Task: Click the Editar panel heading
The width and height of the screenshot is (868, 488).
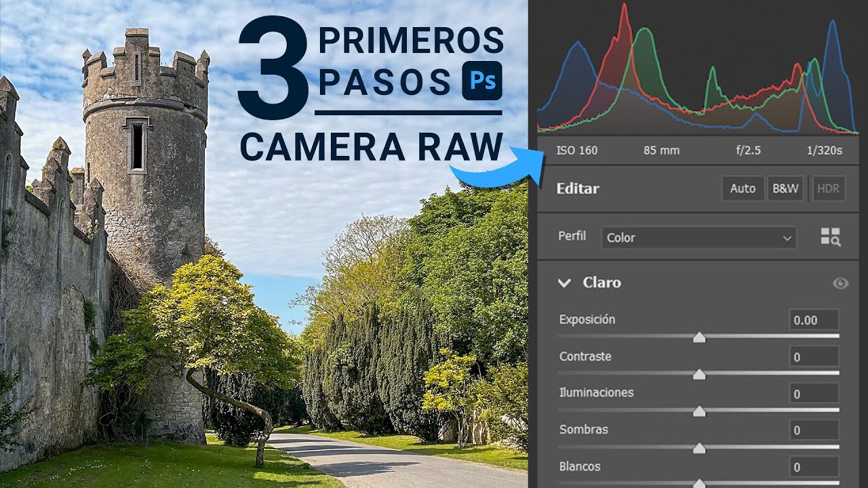Action: pyautogui.click(x=578, y=188)
